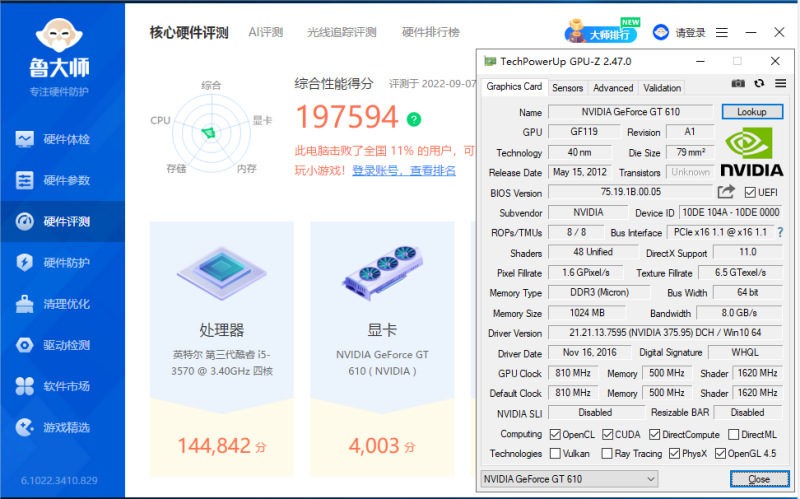This screenshot has width=800, height=499.
Task: Click the Bus Interface question mark
Action: [780, 233]
